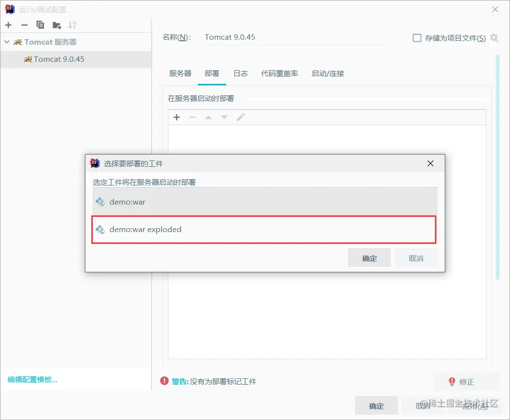Collapse the Tomcat 服务器 tree node
Viewport: 510px width, 420px height.
7,42
